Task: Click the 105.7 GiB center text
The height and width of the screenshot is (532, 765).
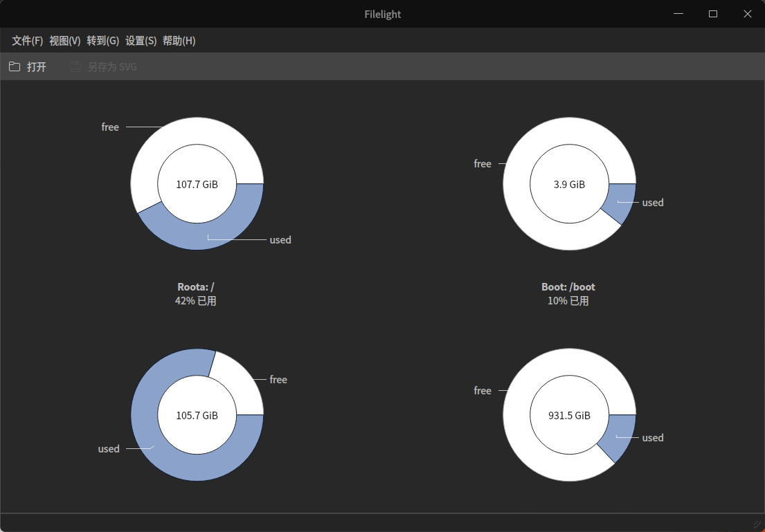Action: tap(197, 416)
